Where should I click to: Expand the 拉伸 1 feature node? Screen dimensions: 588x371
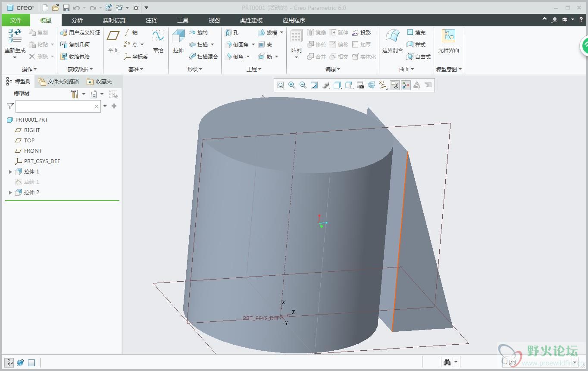click(x=10, y=172)
